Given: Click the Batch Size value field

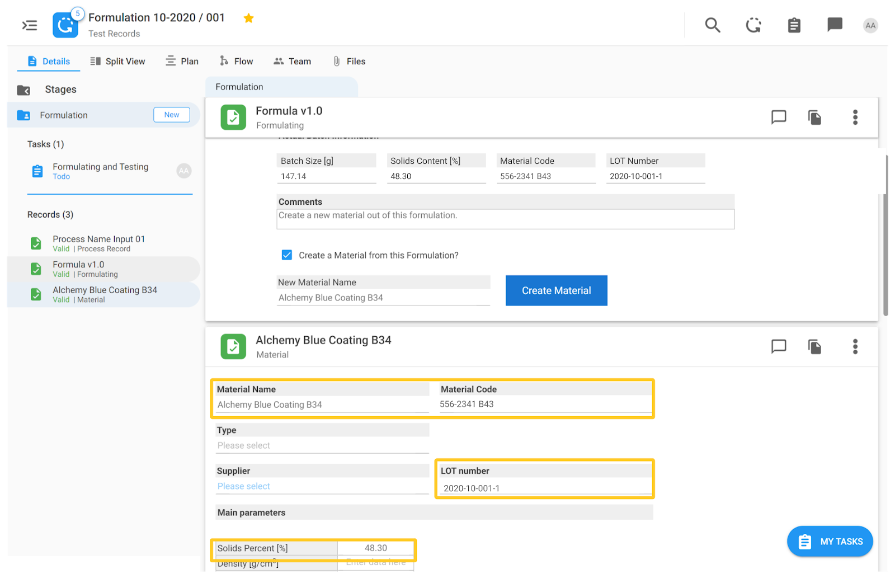Looking at the screenshot, I should click(x=327, y=176).
